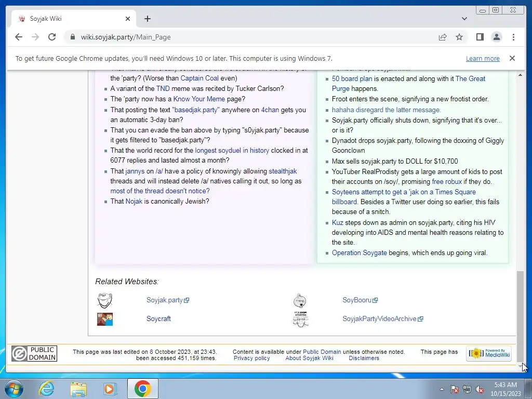Click the SoyBooru onion thumbnail

300,301
